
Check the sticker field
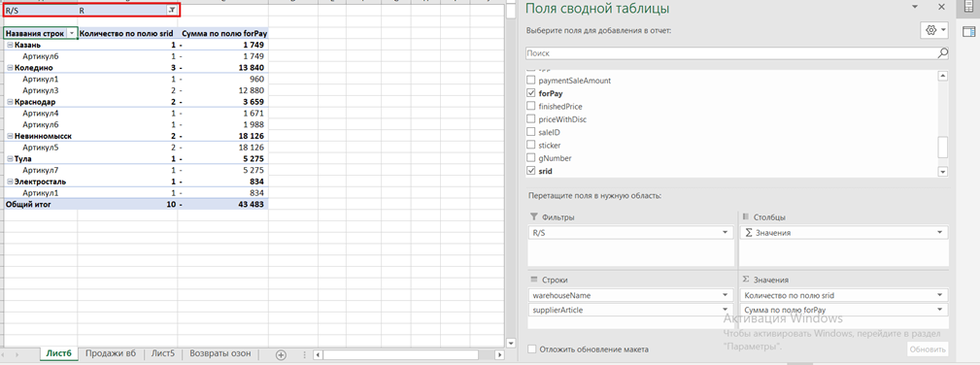pyautogui.click(x=531, y=145)
